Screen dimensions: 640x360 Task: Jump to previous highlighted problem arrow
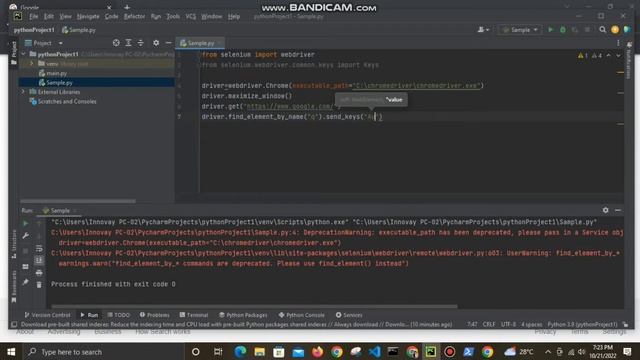coord(609,55)
